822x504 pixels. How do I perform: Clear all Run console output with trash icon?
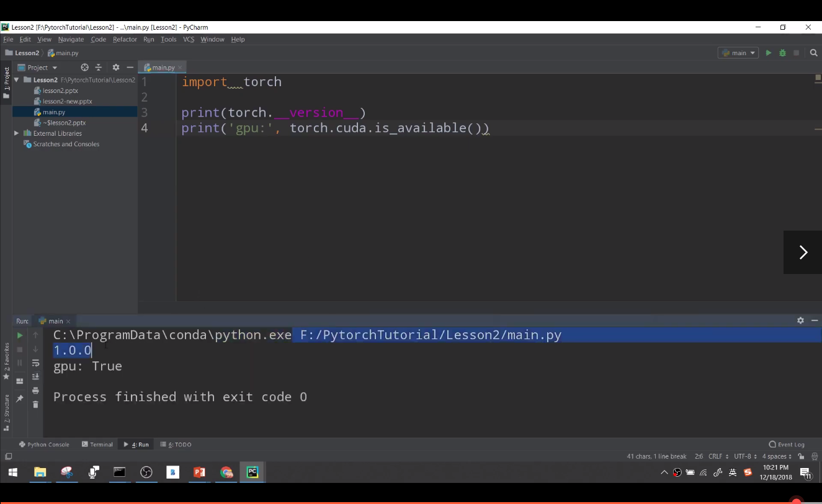click(x=35, y=405)
